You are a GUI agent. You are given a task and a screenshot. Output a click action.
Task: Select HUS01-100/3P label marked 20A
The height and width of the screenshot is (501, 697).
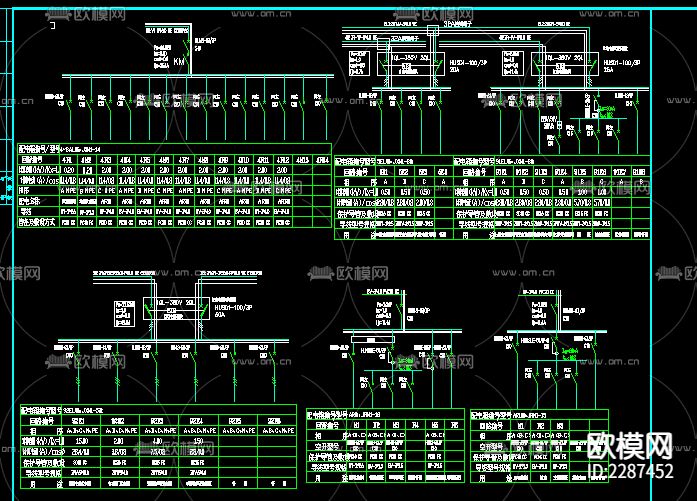pos(468,63)
